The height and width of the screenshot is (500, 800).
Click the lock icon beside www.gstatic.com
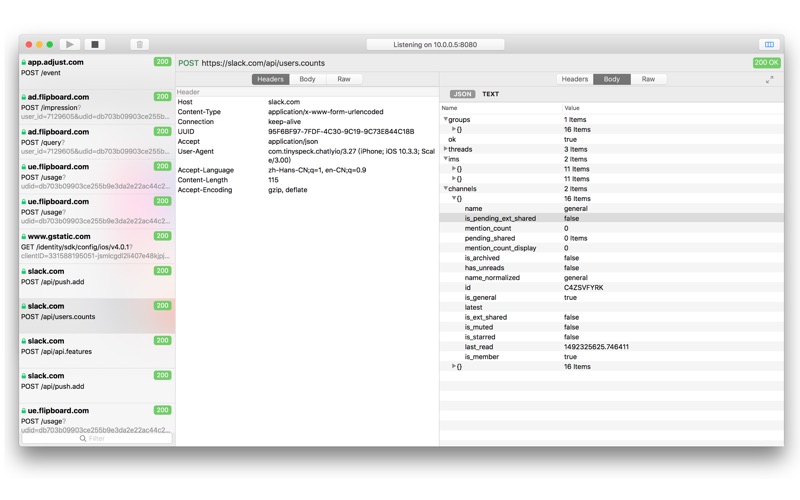pyautogui.click(x=23, y=236)
